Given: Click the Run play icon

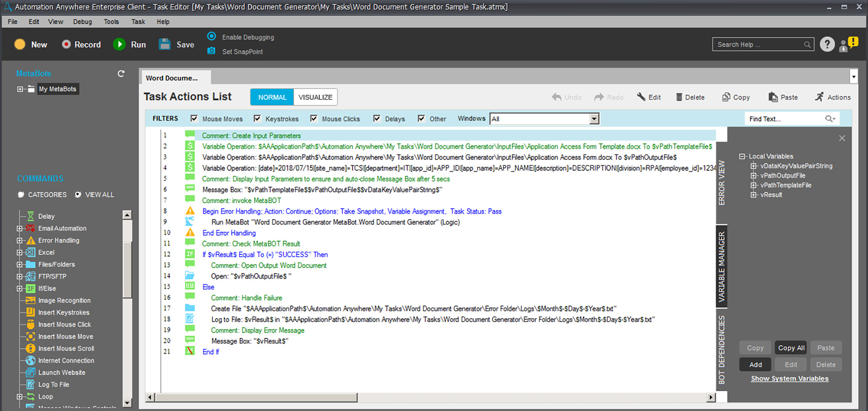Looking at the screenshot, I should pos(119,44).
